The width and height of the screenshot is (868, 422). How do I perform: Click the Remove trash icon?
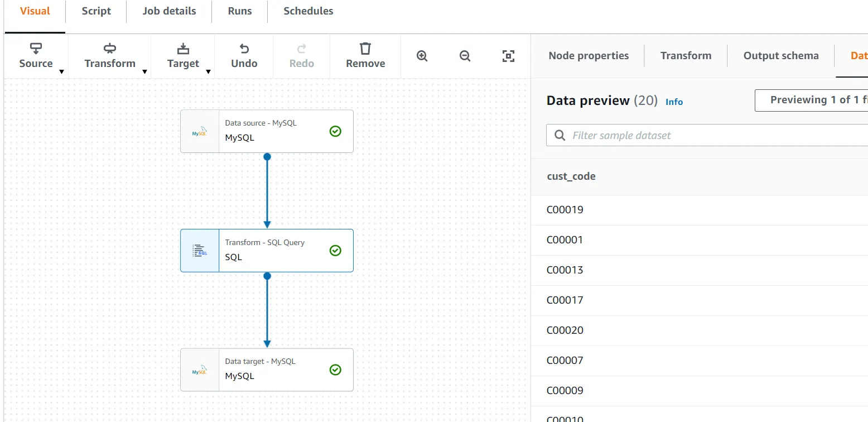point(365,49)
